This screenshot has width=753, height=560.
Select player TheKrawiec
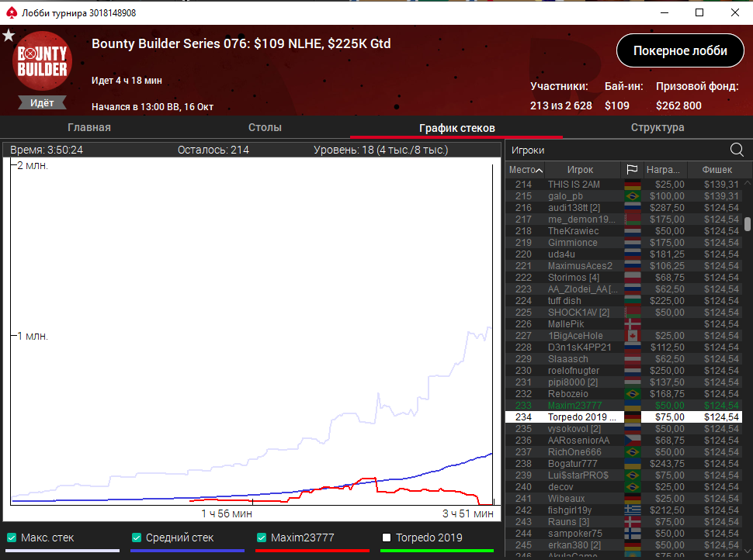point(623,231)
